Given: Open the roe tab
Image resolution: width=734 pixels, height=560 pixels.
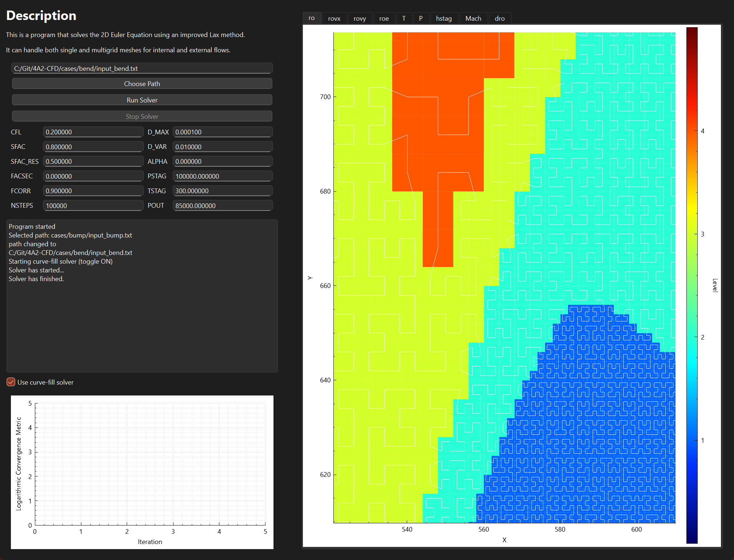Looking at the screenshot, I should point(384,19).
